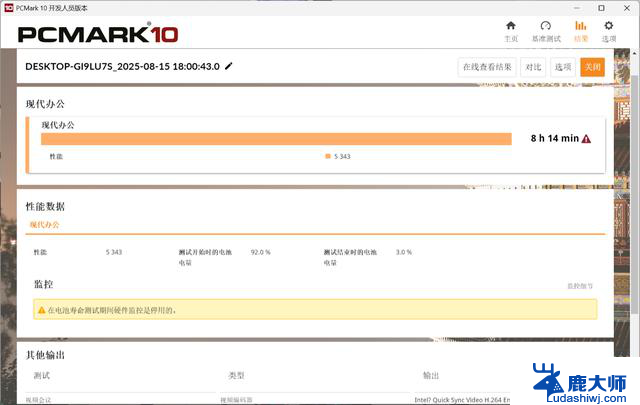Click the 类型 column header in 其他输出

pos(236,375)
